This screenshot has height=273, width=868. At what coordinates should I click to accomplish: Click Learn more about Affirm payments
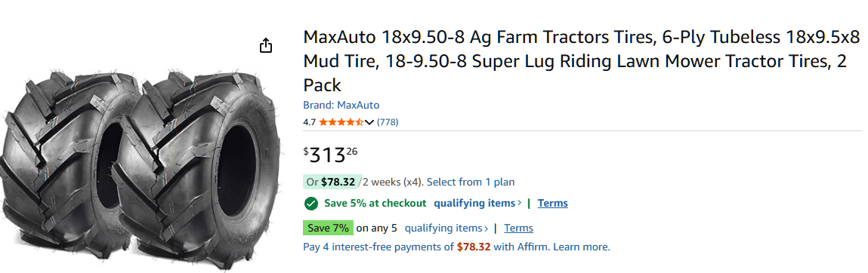click(581, 247)
